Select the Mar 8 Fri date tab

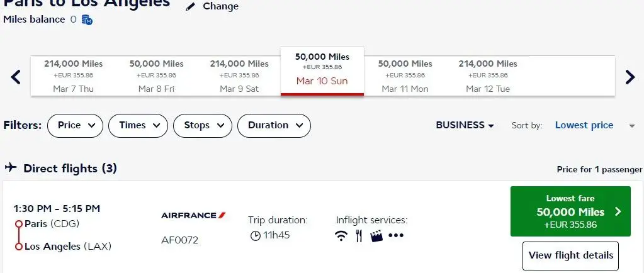[x=156, y=76]
